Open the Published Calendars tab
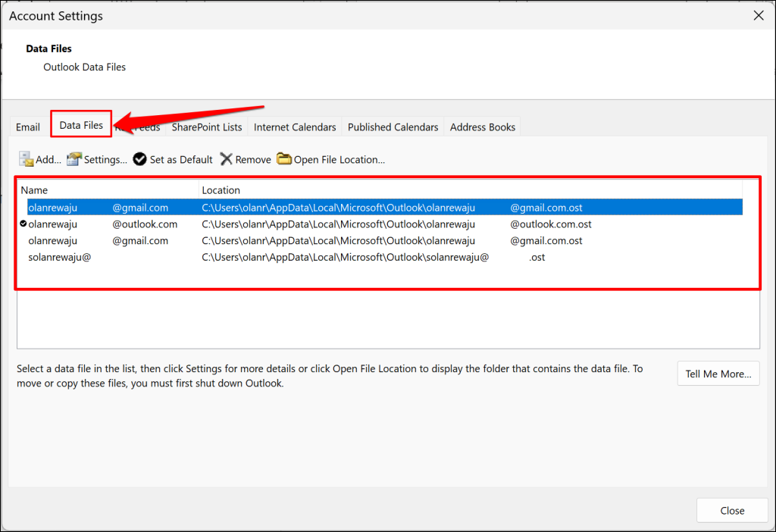 (x=393, y=127)
